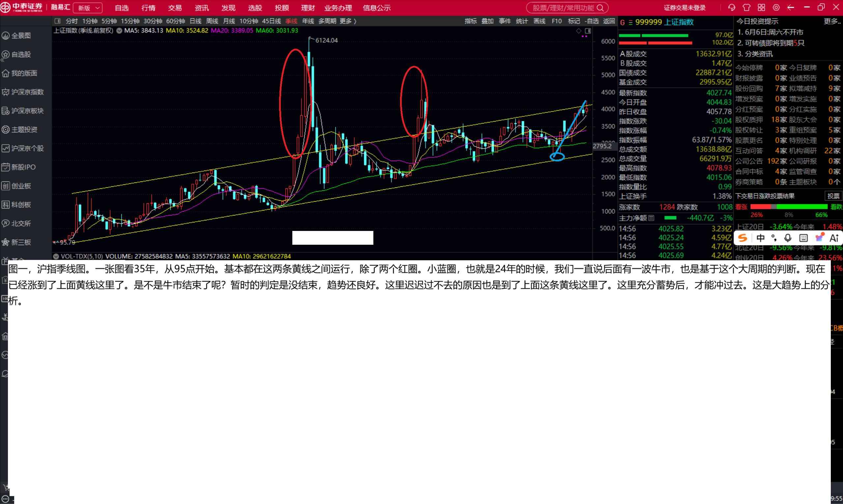Click the diamond icon above the chart
Viewport: 843px width, 504px height.
(x=579, y=31)
